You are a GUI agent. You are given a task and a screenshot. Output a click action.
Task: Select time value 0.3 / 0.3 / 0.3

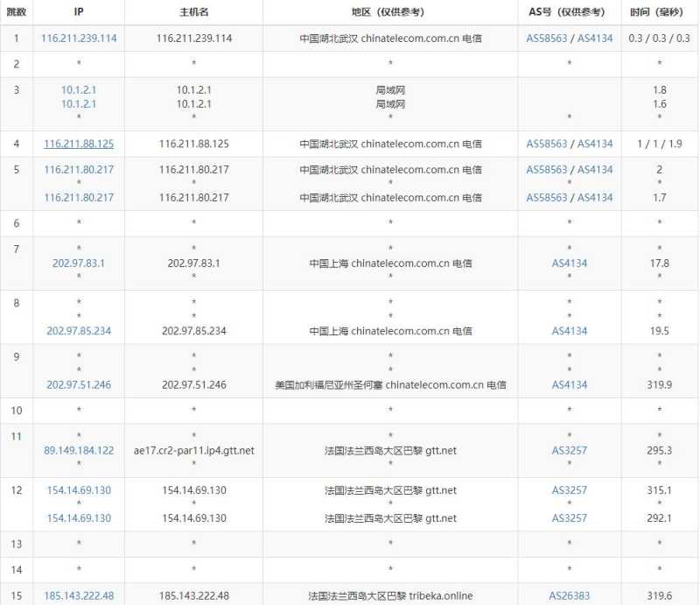pos(660,39)
